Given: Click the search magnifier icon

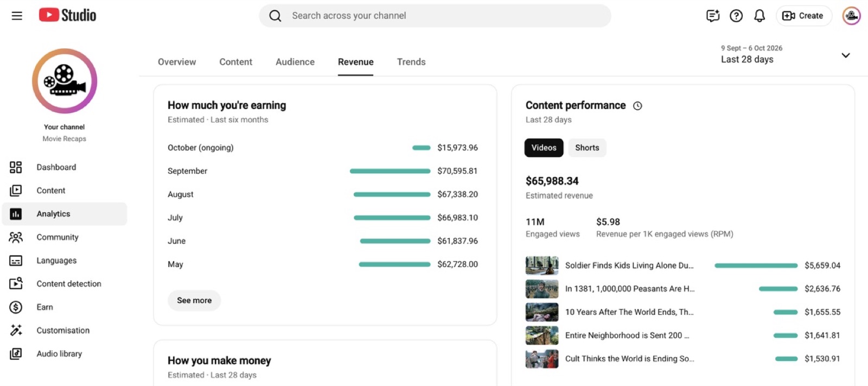Looking at the screenshot, I should 275,16.
